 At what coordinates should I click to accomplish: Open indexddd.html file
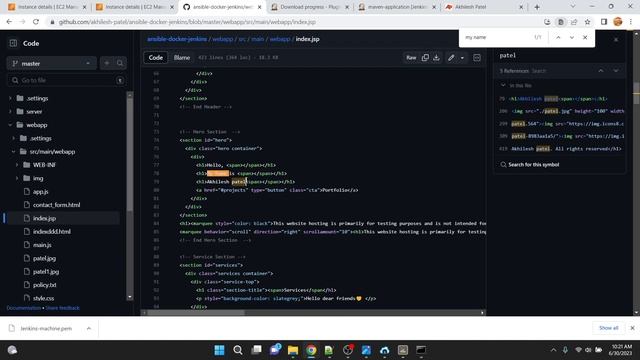51,231
